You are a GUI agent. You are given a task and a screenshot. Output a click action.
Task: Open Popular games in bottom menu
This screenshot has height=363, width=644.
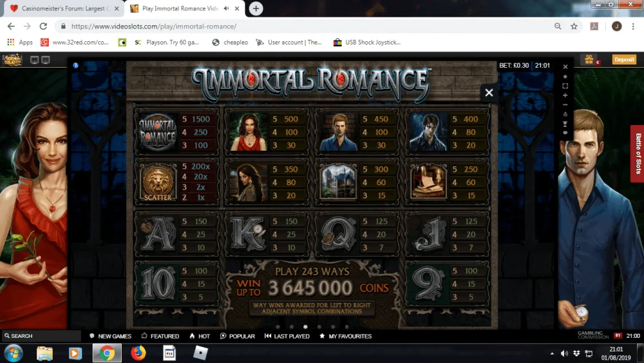point(238,336)
